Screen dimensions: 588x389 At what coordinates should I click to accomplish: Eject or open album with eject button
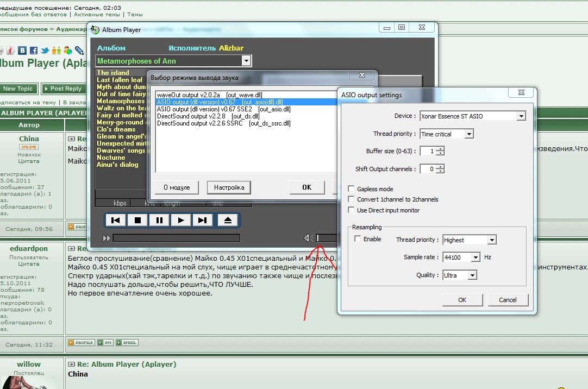(x=228, y=221)
